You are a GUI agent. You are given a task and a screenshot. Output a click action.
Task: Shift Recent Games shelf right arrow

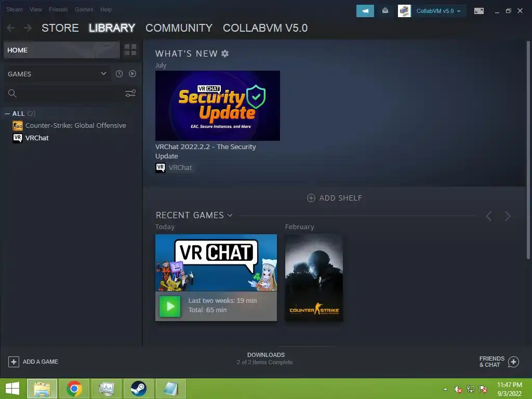[508, 216]
